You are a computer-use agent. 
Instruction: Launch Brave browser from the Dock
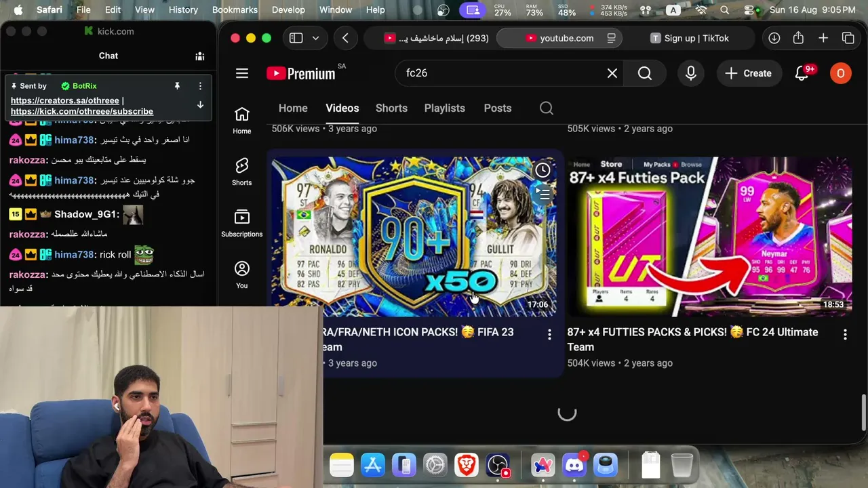point(467,465)
